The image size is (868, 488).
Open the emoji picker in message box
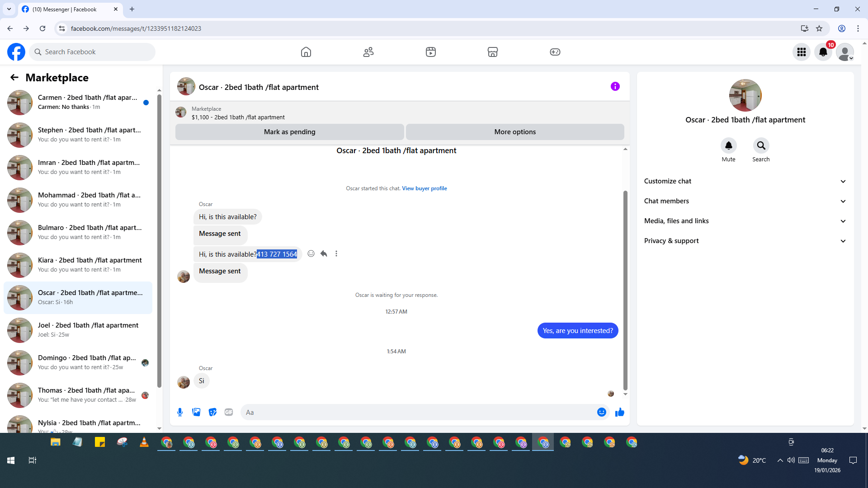pos(601,412)
